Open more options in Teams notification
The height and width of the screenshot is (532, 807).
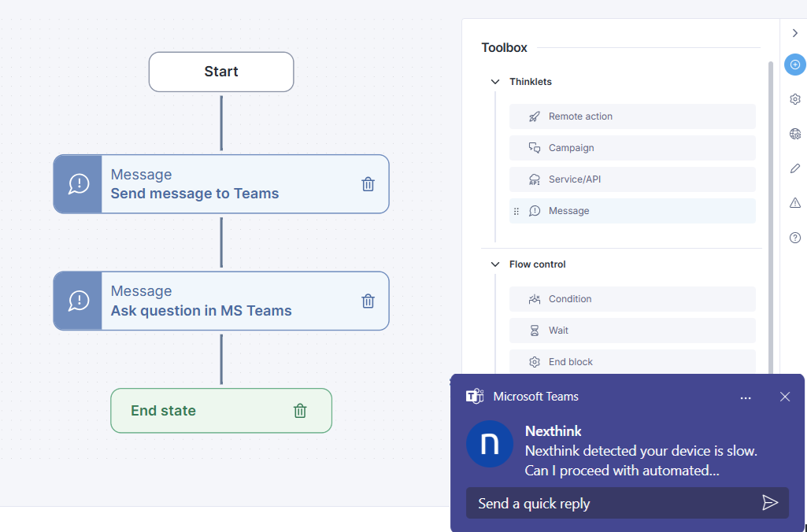[746, 397]
